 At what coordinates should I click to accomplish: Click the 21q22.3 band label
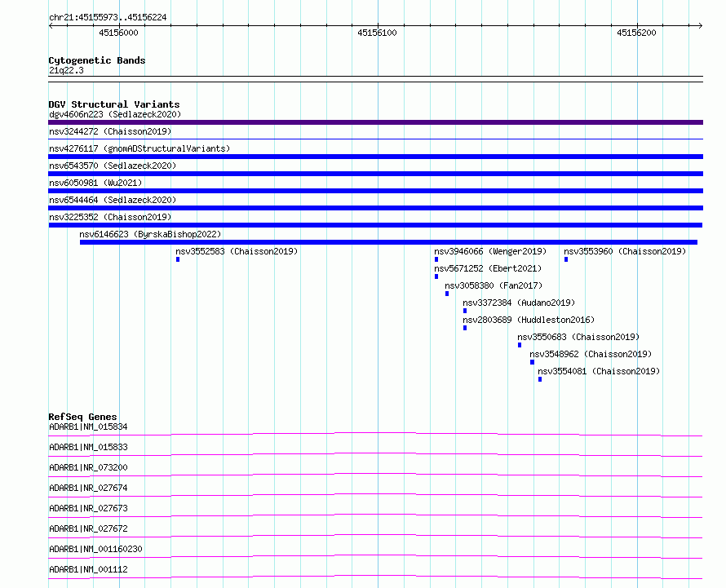66,70
